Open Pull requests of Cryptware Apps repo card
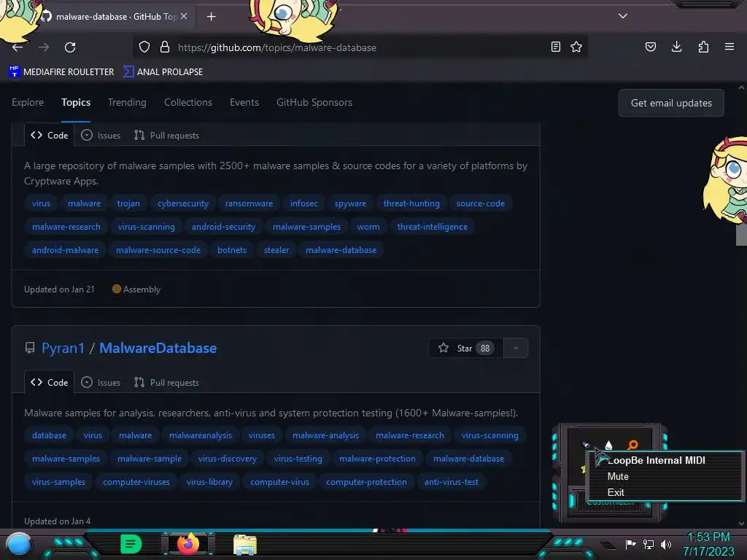747x560 pixels. click(167, 135)
